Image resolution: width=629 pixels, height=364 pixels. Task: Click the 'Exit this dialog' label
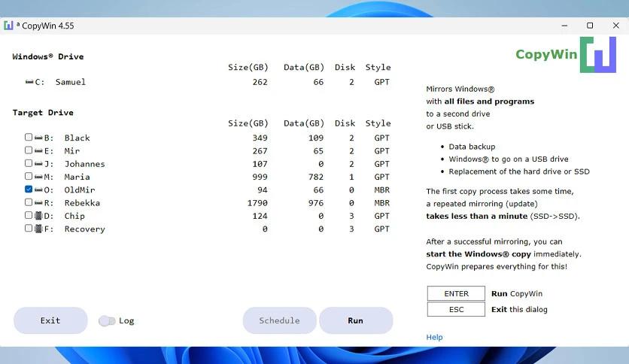(519, 309)
